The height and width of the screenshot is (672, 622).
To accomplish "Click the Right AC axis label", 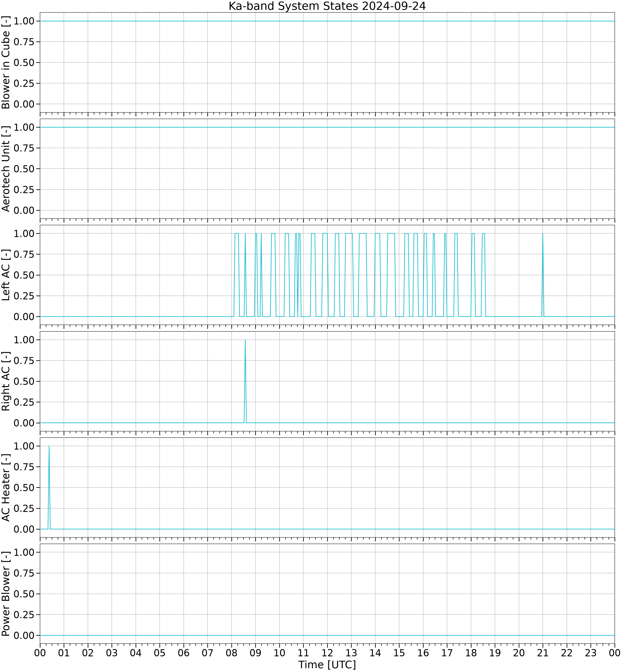I will click(6, 381).
